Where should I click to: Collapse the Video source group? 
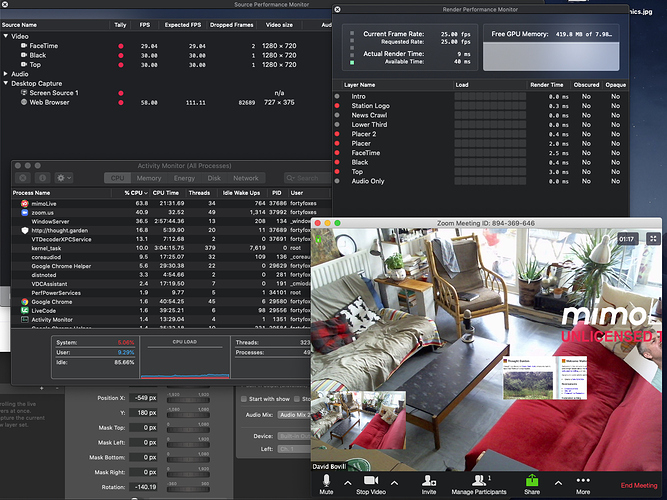(x=6, y=36)
